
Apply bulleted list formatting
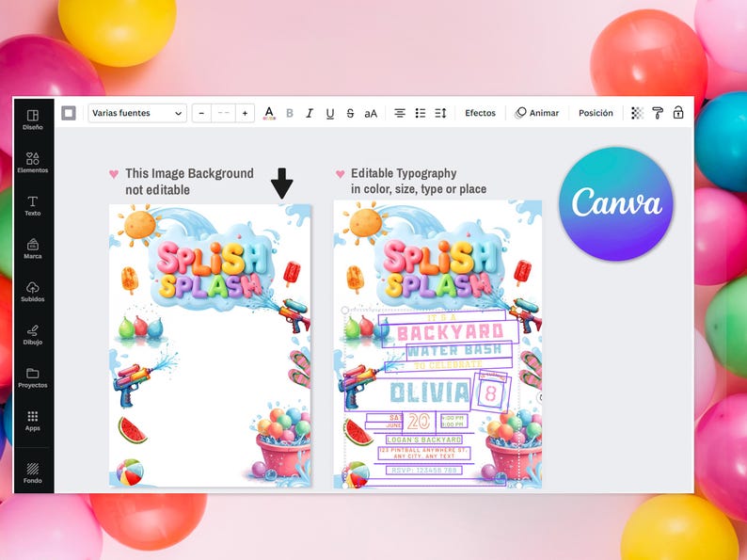[x=421, y=113]
